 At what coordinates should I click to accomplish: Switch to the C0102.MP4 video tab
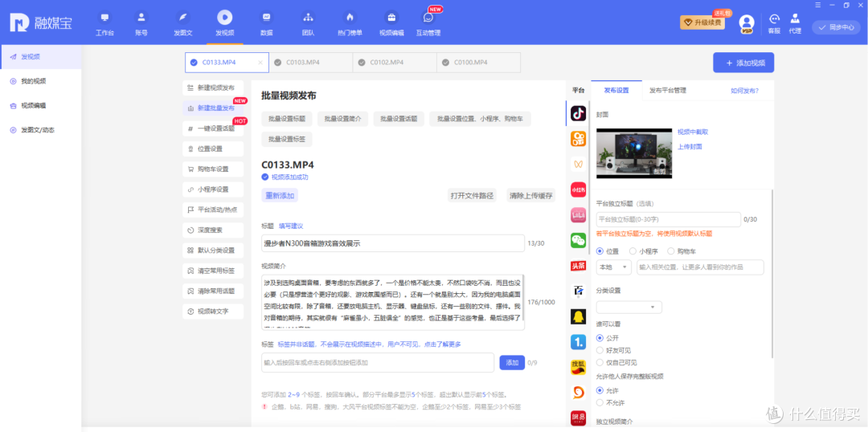pyautogui.click(x=395, y=63)
